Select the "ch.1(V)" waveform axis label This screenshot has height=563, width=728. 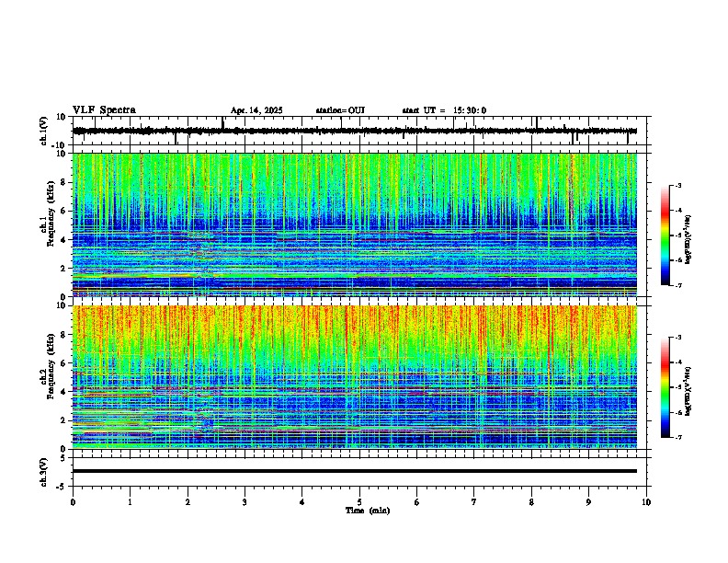[44, 131]
